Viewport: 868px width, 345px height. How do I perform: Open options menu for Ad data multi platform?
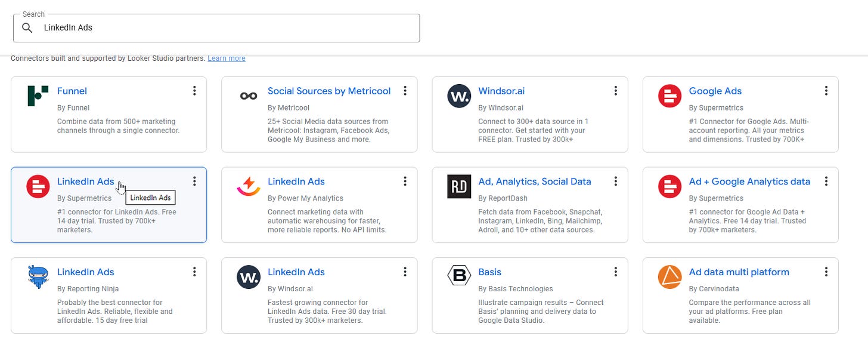coord(826,272)
